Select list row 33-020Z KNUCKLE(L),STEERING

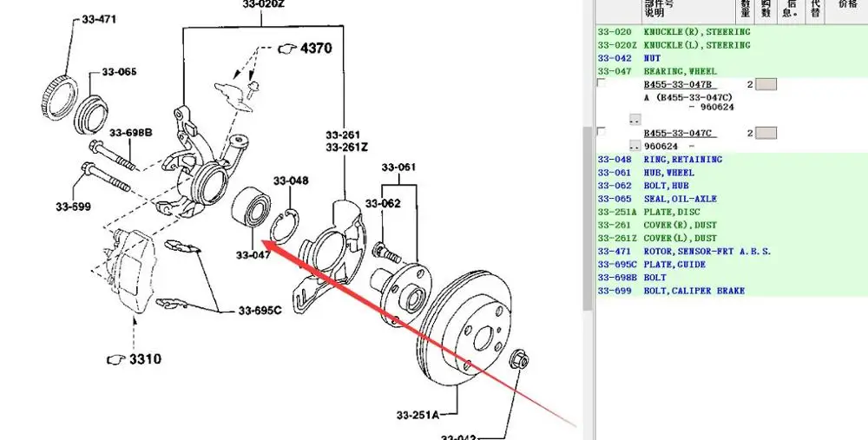[x=731, y=45]
